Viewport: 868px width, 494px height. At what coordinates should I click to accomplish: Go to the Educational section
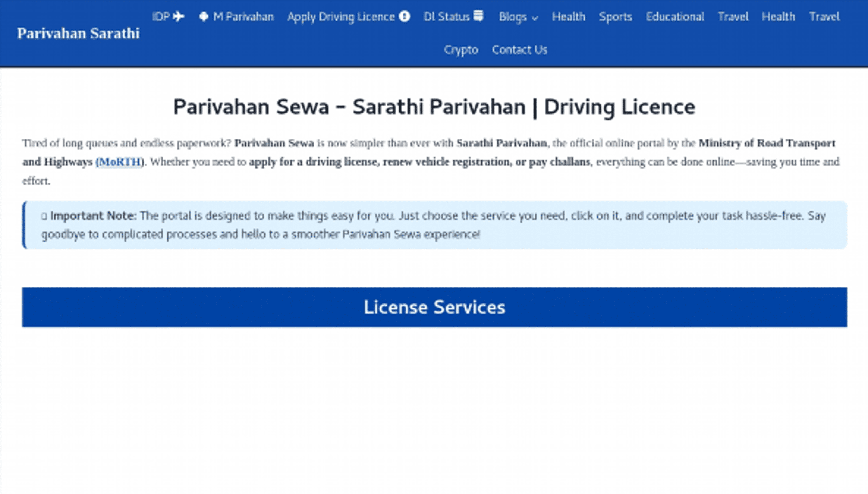click(675, 17)
